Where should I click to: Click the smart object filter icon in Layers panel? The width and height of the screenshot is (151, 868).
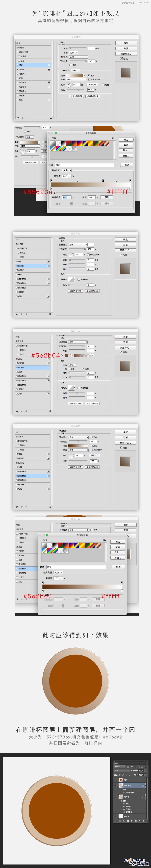point(142,767)
